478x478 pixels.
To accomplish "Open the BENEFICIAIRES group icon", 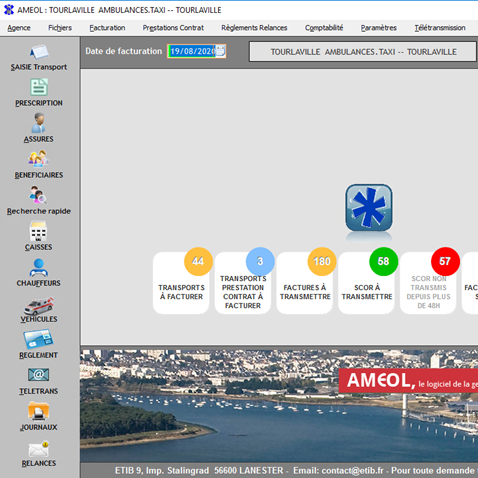I will pyautogui.click(x=39, y=159).
